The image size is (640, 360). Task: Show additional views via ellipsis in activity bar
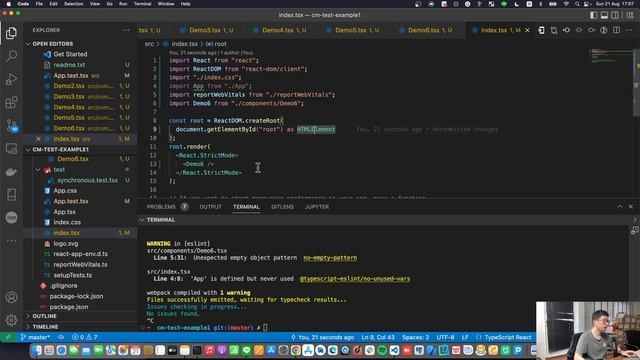[x=11, y=240]
